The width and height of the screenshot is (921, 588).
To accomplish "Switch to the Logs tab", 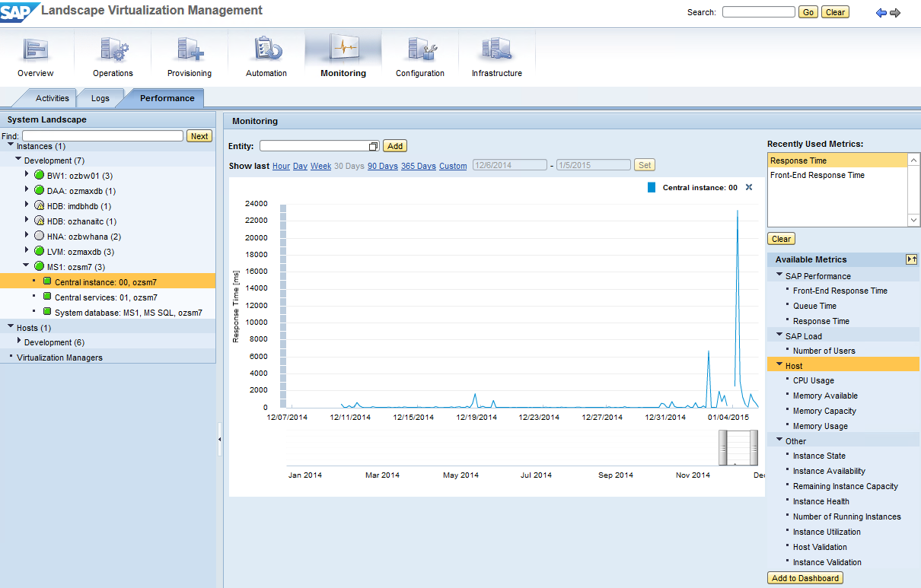I will click(100, 98).
